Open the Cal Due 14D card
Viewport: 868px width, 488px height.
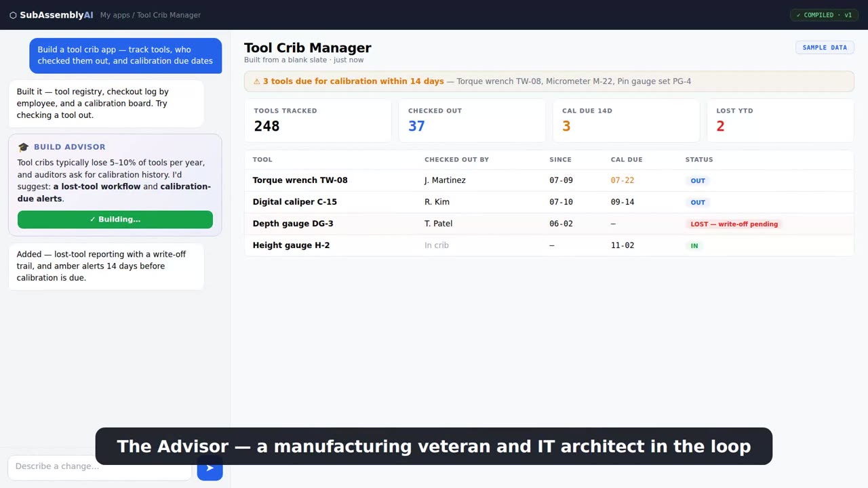626,121
